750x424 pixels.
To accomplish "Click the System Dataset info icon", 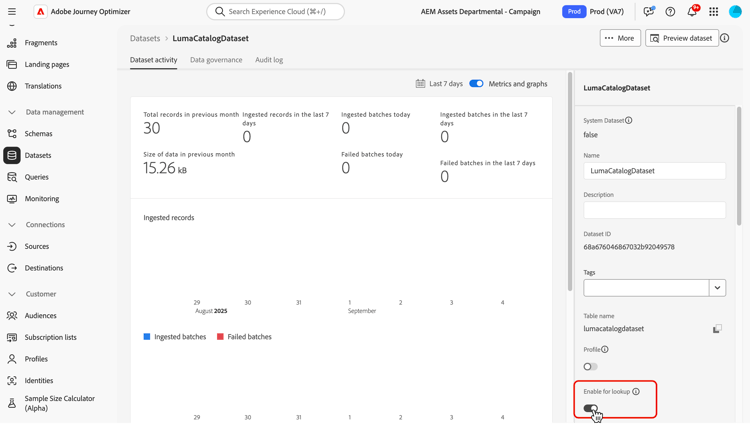I will point(629,120).
